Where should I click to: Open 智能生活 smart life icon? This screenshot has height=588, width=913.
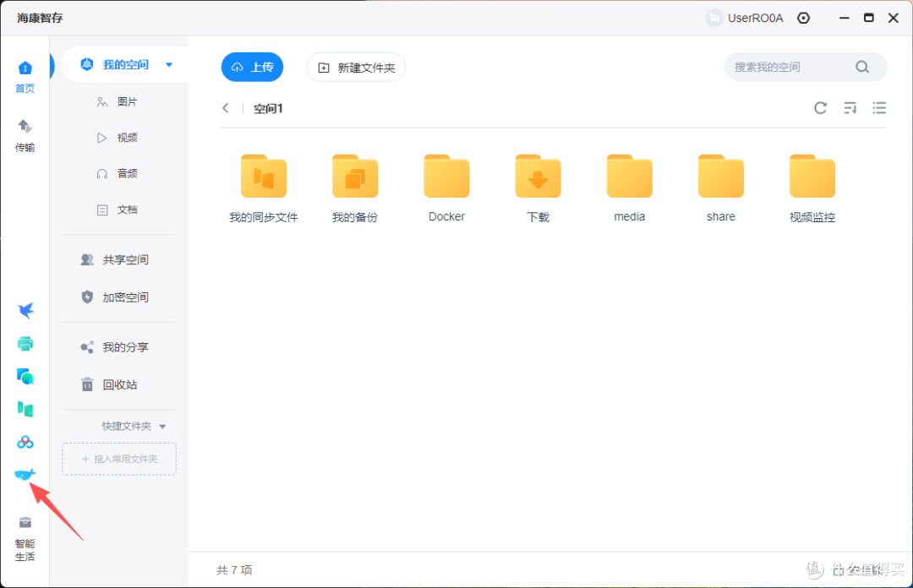click(25, 538)
